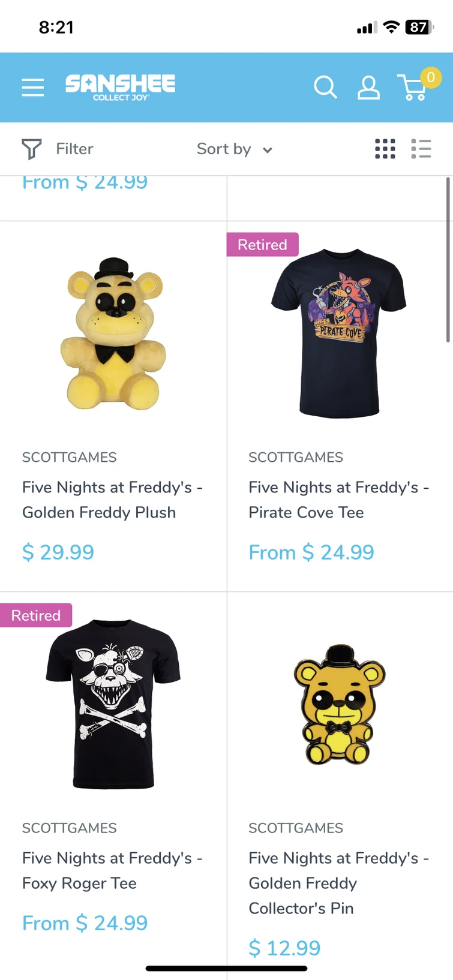Tap the Sanshee Collect Joy logo

coord(120,87)
